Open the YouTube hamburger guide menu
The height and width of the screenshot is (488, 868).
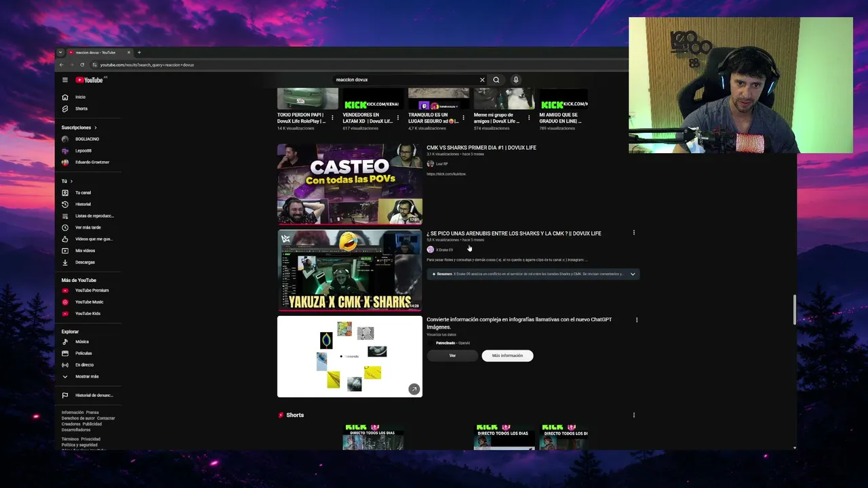65,80
